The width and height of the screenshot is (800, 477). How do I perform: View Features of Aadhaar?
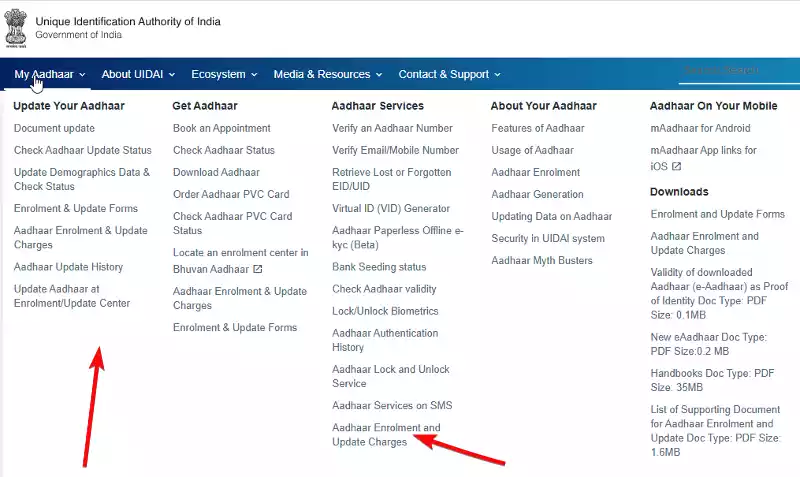[x=538, y=128]
